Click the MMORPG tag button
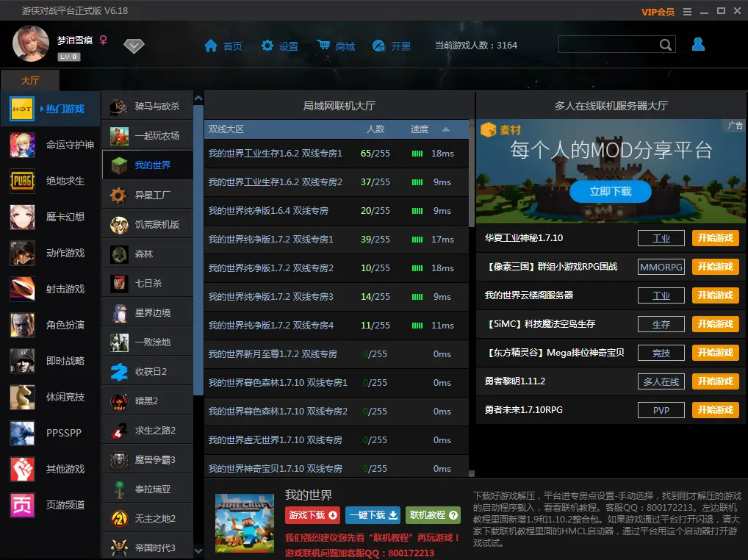The height and width of the screenshot is (560, 748). pos(661,267)
